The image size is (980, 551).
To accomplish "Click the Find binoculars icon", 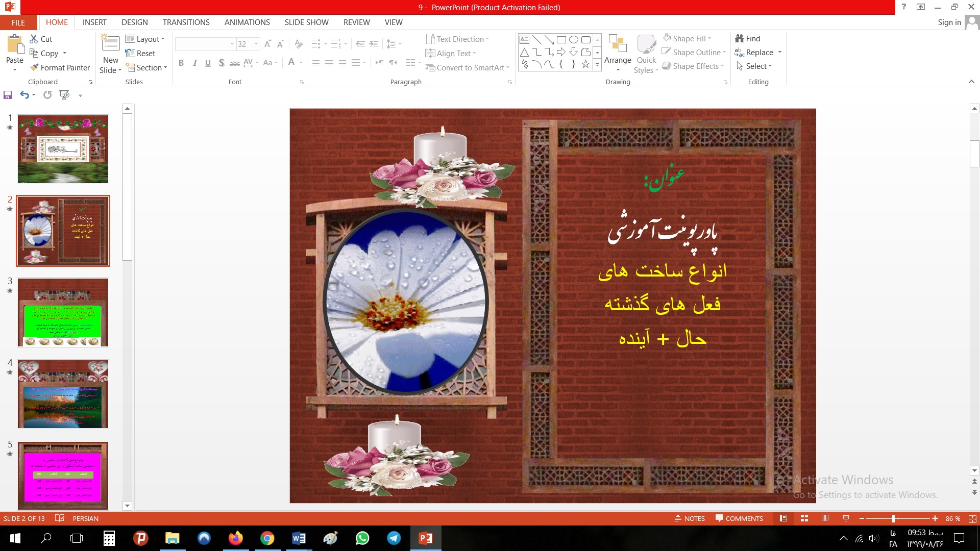I will point(739,39).
